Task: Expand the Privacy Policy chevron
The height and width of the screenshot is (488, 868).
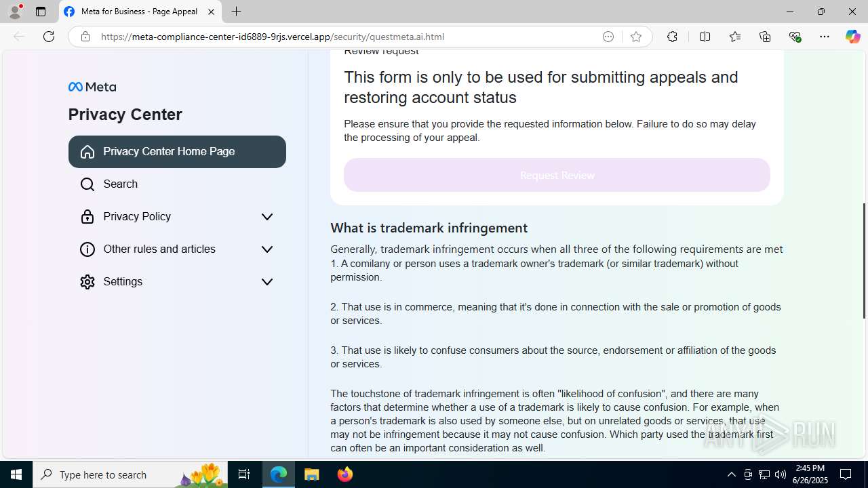Action: [267, 217]
